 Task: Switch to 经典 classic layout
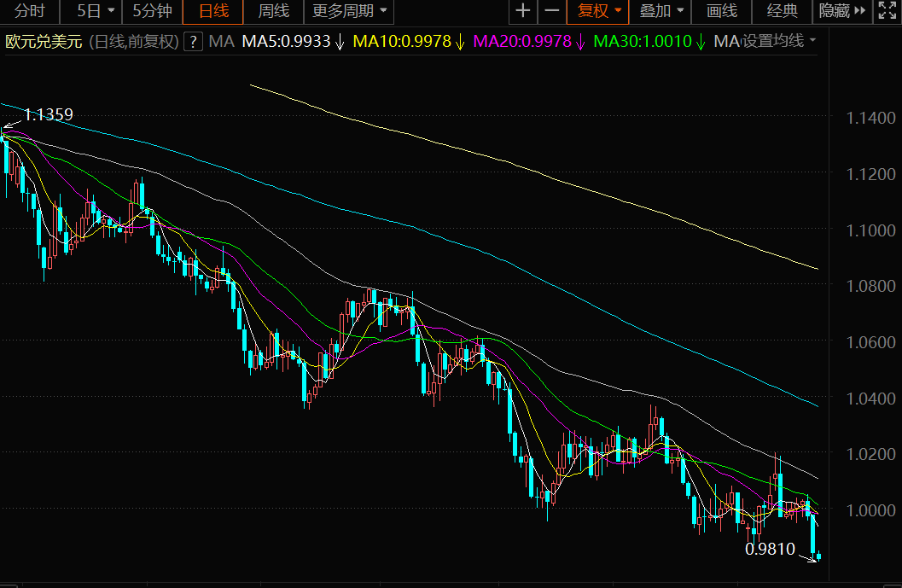tap(783, 11)
